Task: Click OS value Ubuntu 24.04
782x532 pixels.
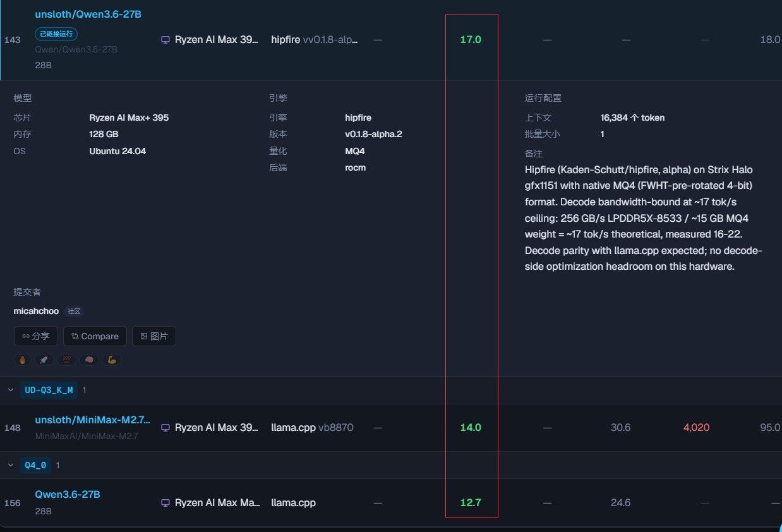Action: point(117,151)
